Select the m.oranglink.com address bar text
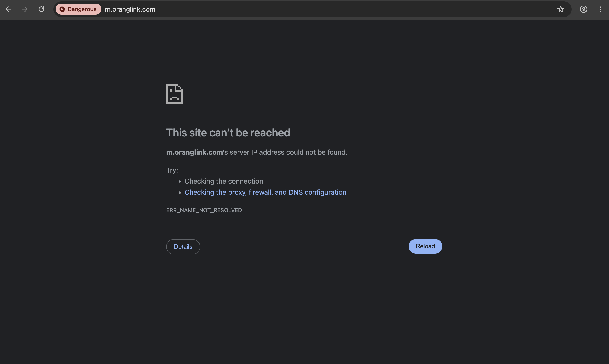Viewport: 609px width, 364px height. coord(130,9)
